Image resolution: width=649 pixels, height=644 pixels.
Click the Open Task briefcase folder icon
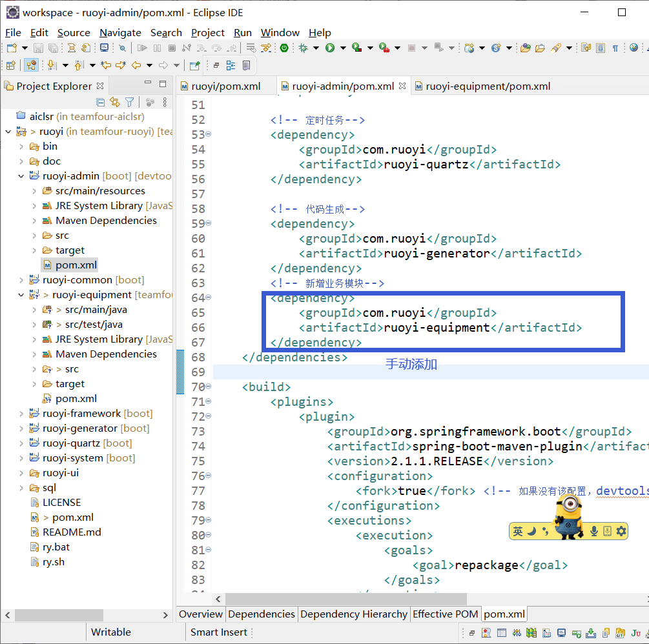point(540,48)
